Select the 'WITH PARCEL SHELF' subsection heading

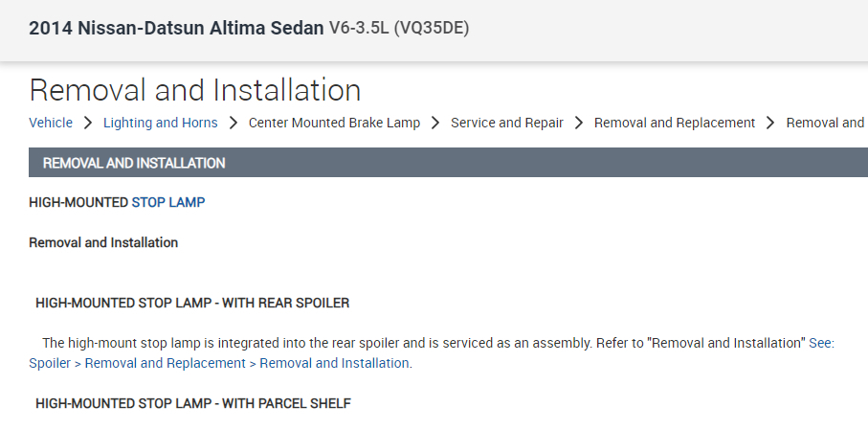(193, 403)
